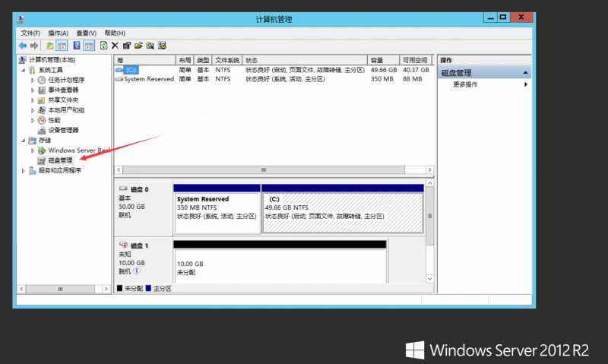The width and height of the screenshot is (608, 364).
Task: Click the Back arrow toolbar icon
Action: (23, 46)
